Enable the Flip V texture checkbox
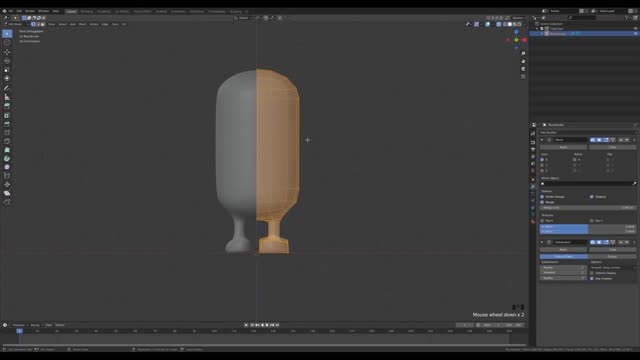640x360 pixels. [591, 220]
